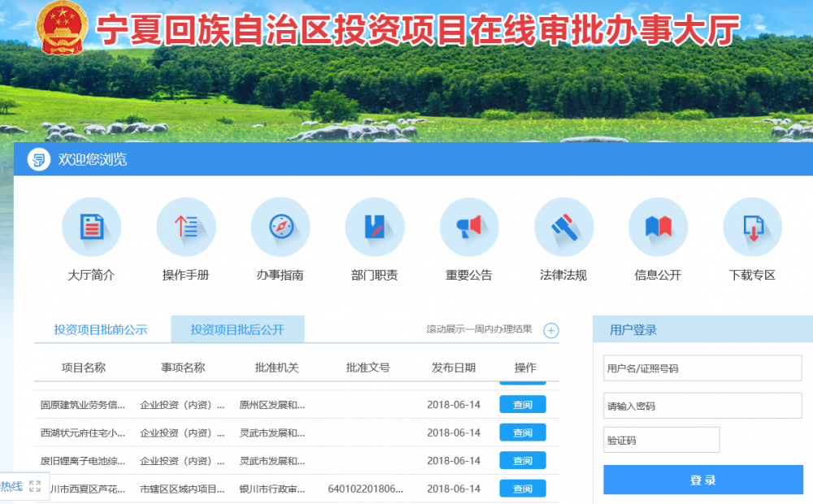The image size is (813, 504).
Task: Open the 部门职责 icon
Action: [375, 227]
